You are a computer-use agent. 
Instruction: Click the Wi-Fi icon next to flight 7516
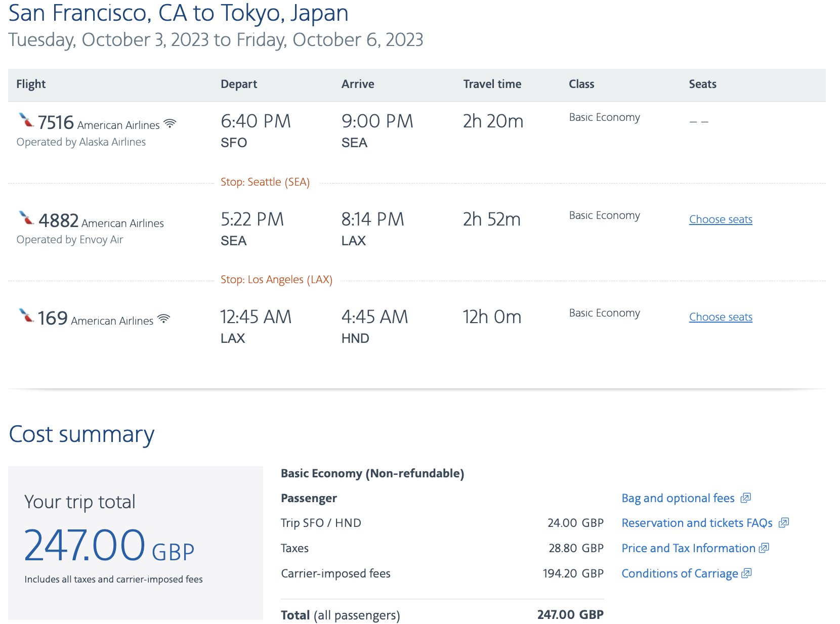coord(170,123)
